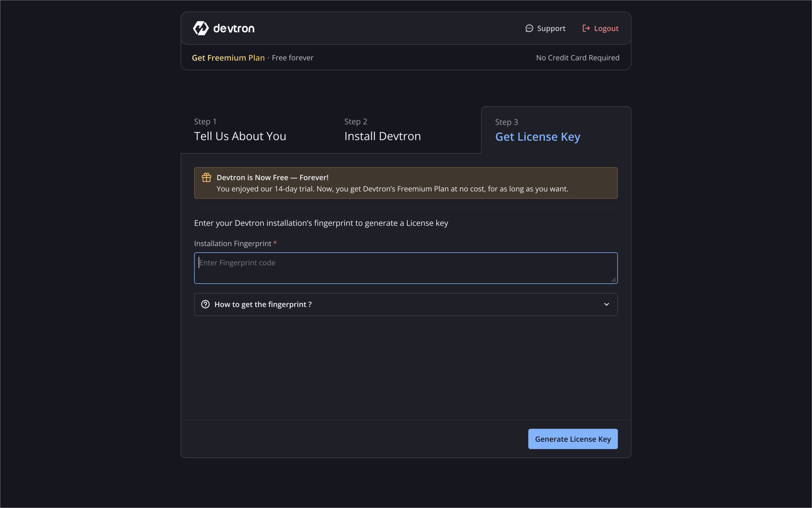
Task: Click the 'Free forever' label
Action: click(x=292, y=58)
